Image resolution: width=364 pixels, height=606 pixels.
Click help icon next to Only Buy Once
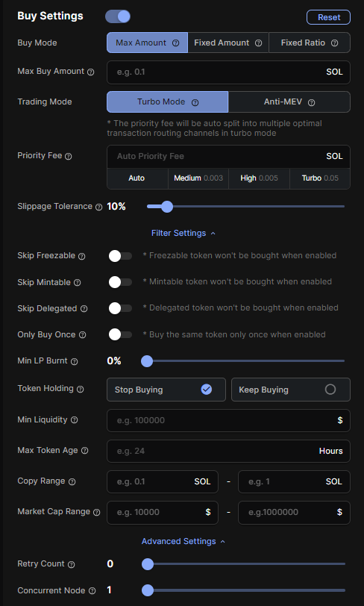point(82,335)
